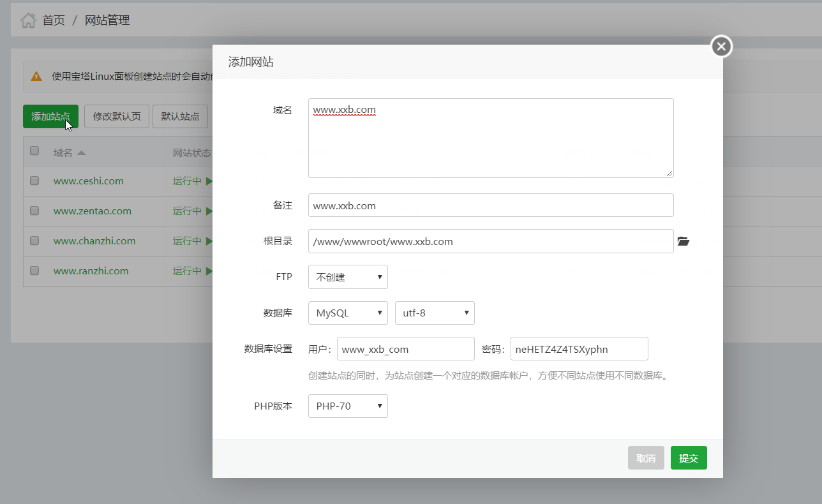Viewport: 822px width, 504px height.
Task: Open the utf-8 encoding dropdown
Action: tap(435, 313)
